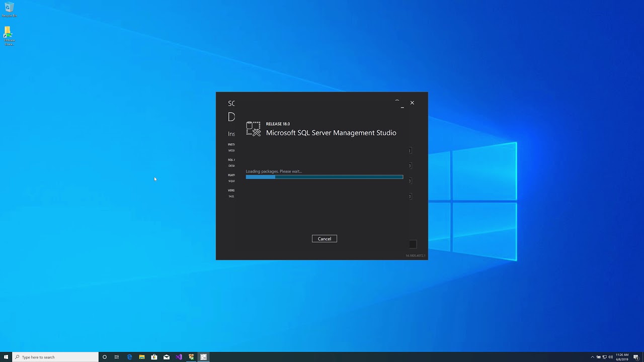The height and width of the screenshot is (362, 644).
Task: Click the 'Type here to search' box
Action: click(x=55, y=357)
